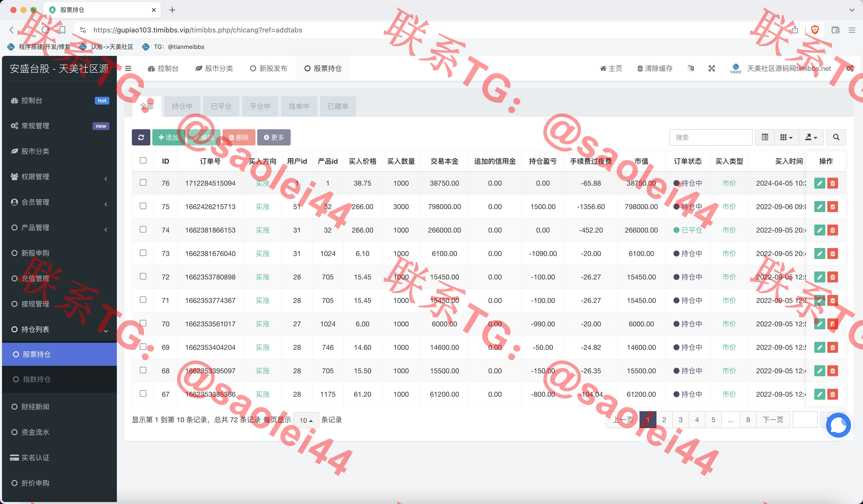This screenshot has width=863, height=504.
Task: Open the 股市分类 top navigation tab
Action: pyautogui.click(x=214, y=68)
